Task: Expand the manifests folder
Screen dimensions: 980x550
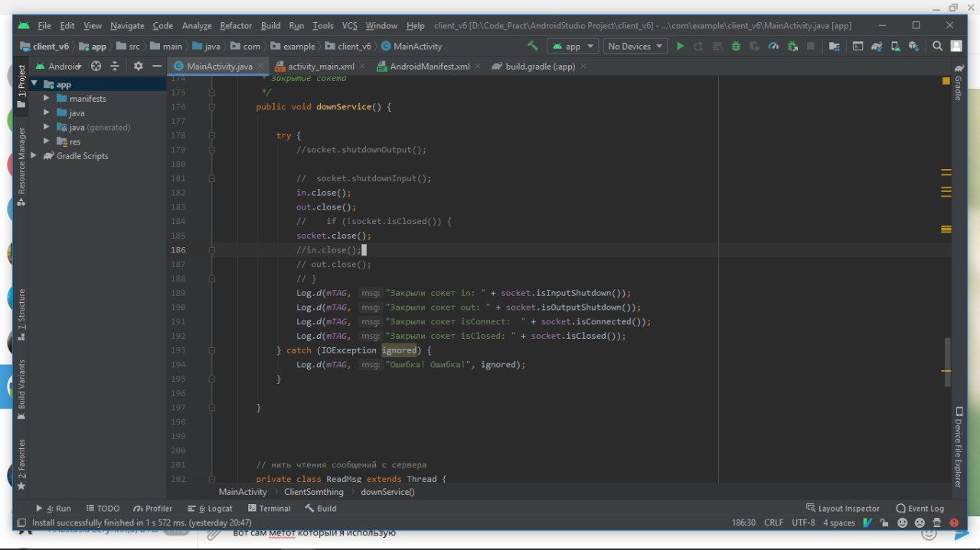Action: tap(47, 99)
